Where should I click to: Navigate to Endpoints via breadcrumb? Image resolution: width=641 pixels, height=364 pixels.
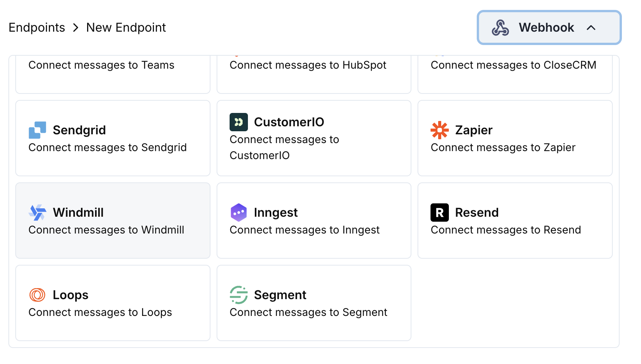[37, 27]
